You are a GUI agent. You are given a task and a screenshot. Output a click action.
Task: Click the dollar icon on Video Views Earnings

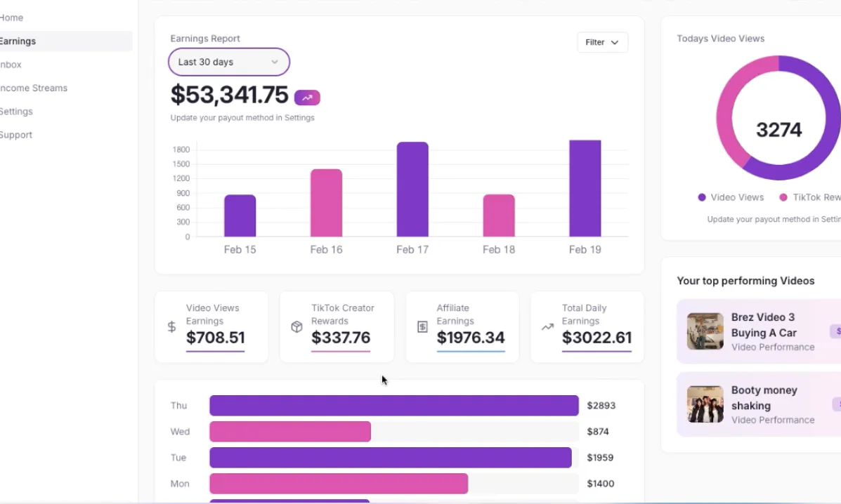coord(171,327)
